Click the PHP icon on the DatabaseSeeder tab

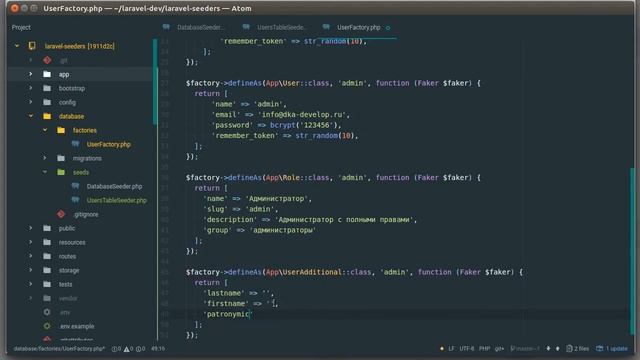coord(166,27)
